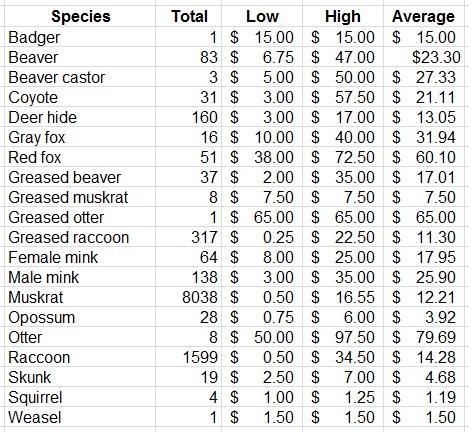Select the Total column header
The width and height of the screenshot is (469, 432).
pyautogui.click(x=189, y=16)
